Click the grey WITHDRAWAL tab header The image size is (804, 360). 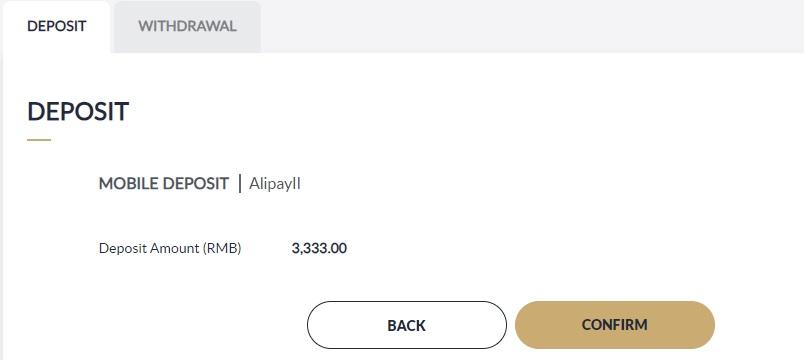pos(187,26)
